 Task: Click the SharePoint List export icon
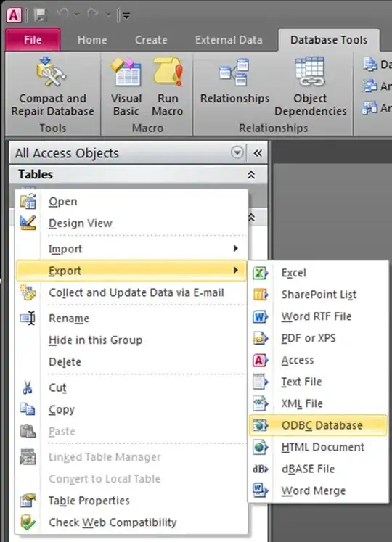(260, 295)
